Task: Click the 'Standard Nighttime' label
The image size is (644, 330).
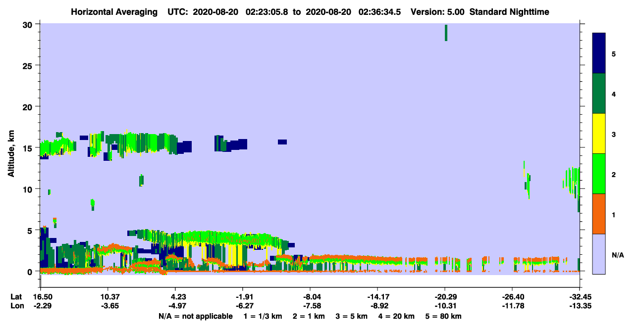Action: pyautogui.click(x=509, y=11)
